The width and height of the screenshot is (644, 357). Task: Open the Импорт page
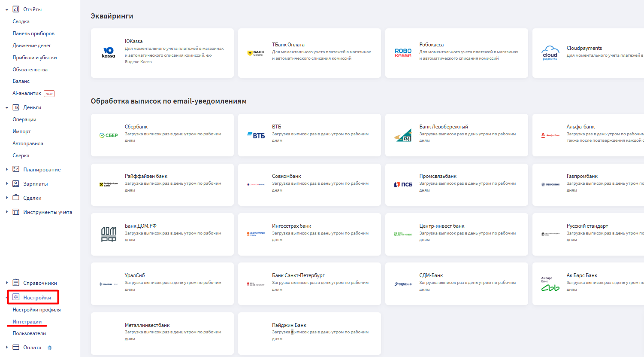[22, 131]
